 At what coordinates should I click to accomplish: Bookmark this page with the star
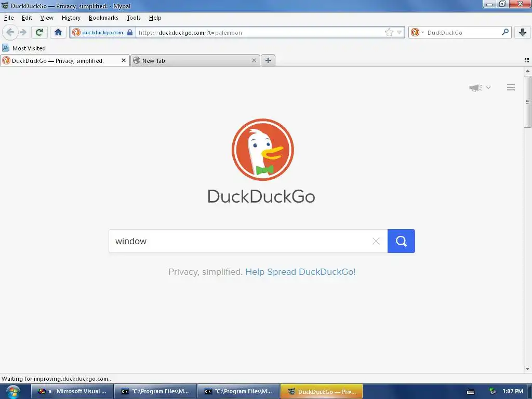point(389,32)
